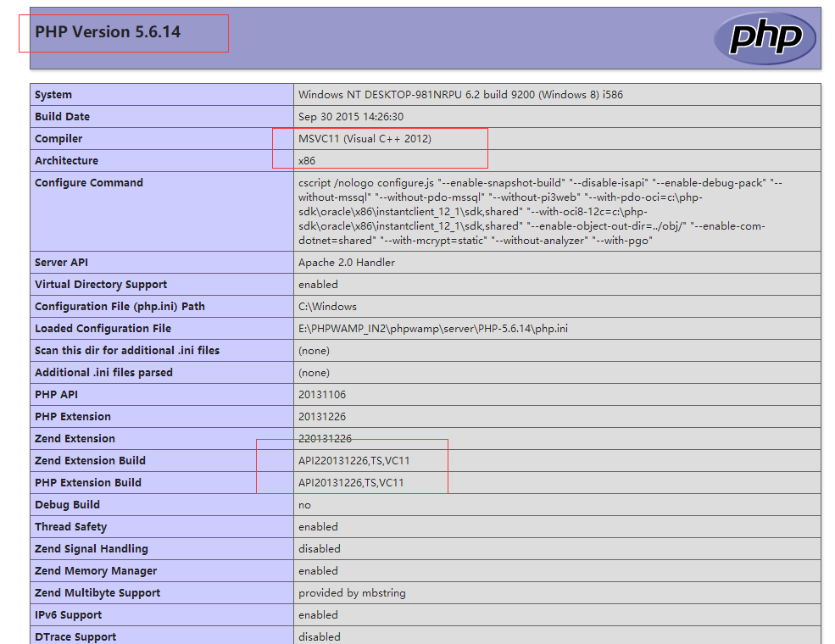Click the PHP logo image
The width and height of the screenshot is (835, 644).
(765, 38)
